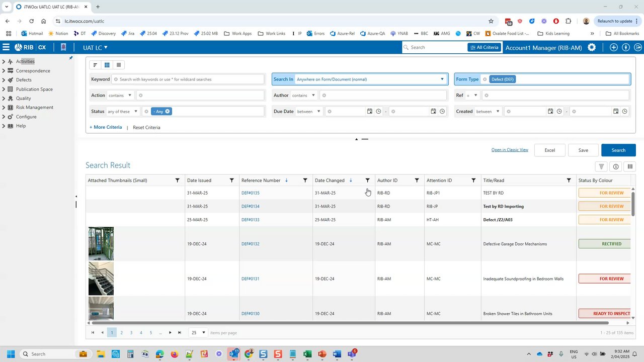644x362 pixels.
Task: Click the results vertical scrollbar
Action: [x=633, y=204]
